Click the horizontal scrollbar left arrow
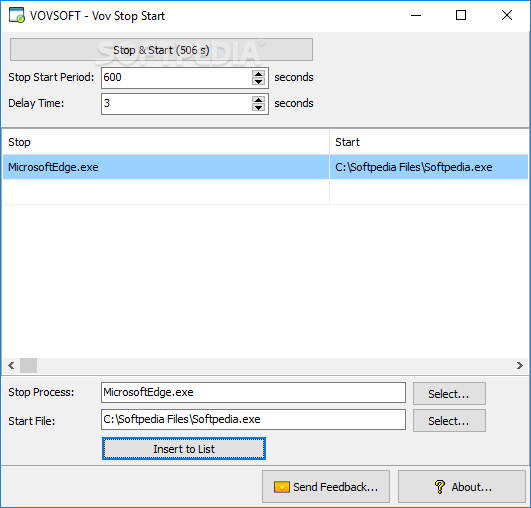Viewport: 531px width, 508px height. pyautogui.click(x=11, y=365)
